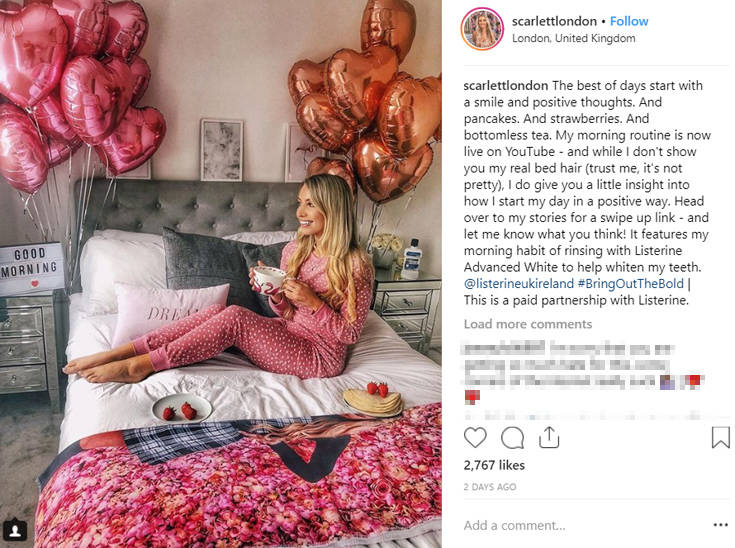
Task: Like the post with the heart icon
Action: (475, 437)
